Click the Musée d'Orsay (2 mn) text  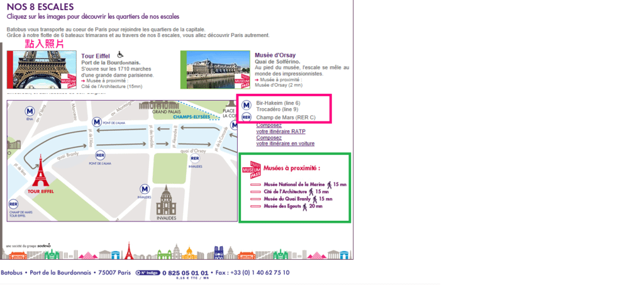pos(279,85)
